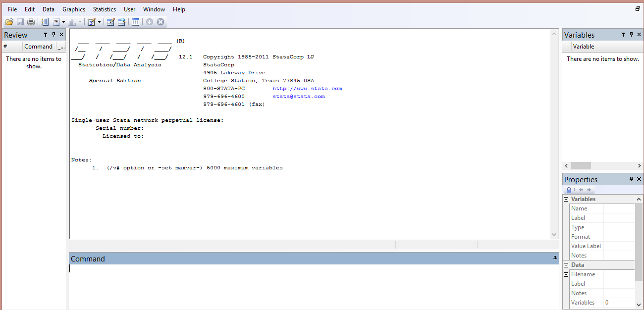The width and height of the screenshot is (644, 310).
Task: Open the User menu
Action: tap(130, 9)
